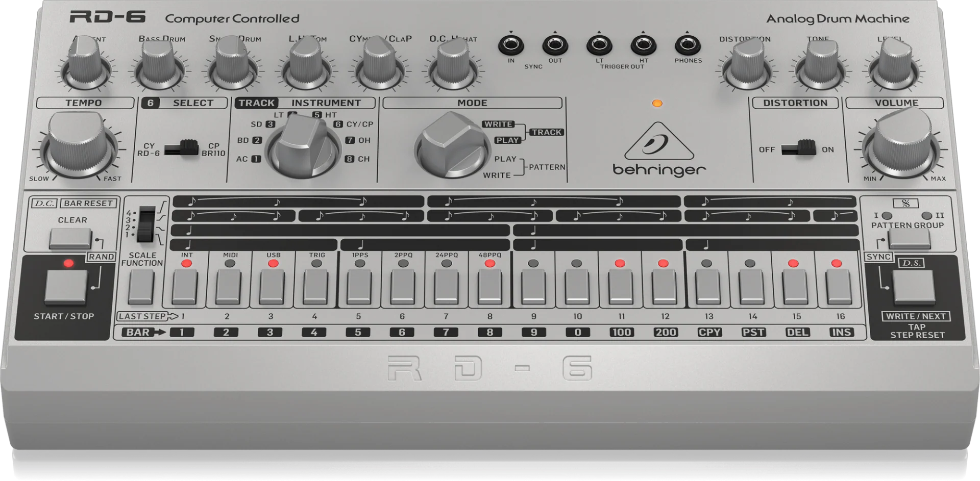The width and height of the screenshot is (980, 481).
Task: Click the red USB LED
Action: [x=273, y=263]
